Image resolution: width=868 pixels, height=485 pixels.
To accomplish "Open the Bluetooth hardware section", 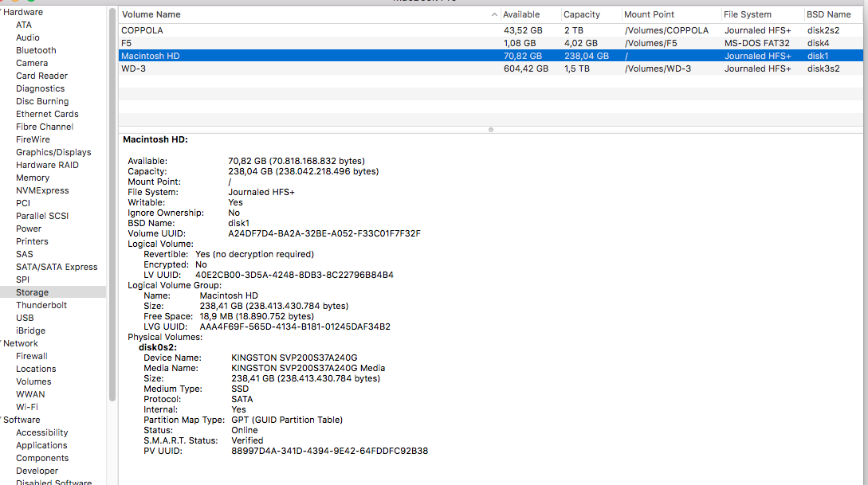I will coord(36,50).
